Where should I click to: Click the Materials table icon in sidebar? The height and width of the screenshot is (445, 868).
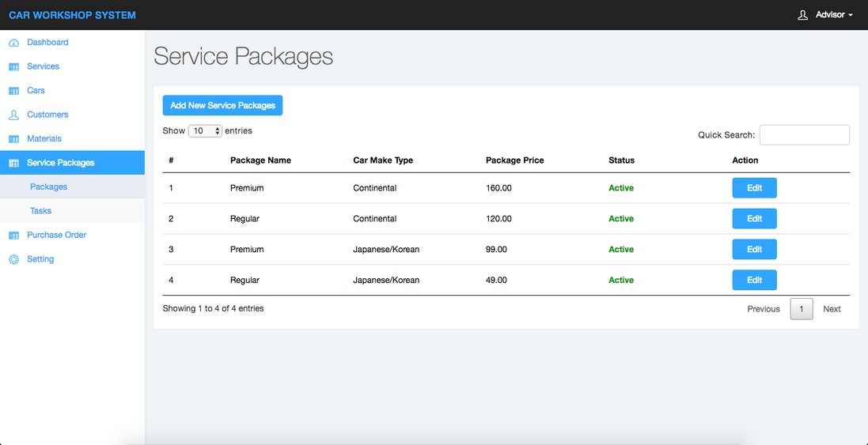click(x=13, y=139)
